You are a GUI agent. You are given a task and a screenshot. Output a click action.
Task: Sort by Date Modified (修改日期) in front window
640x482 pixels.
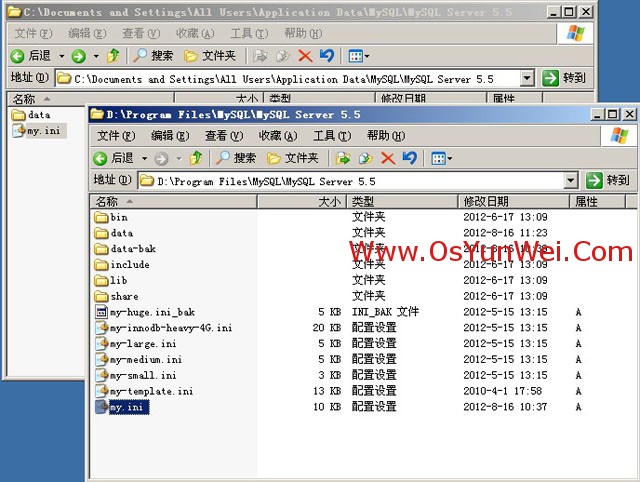(514, 202)
